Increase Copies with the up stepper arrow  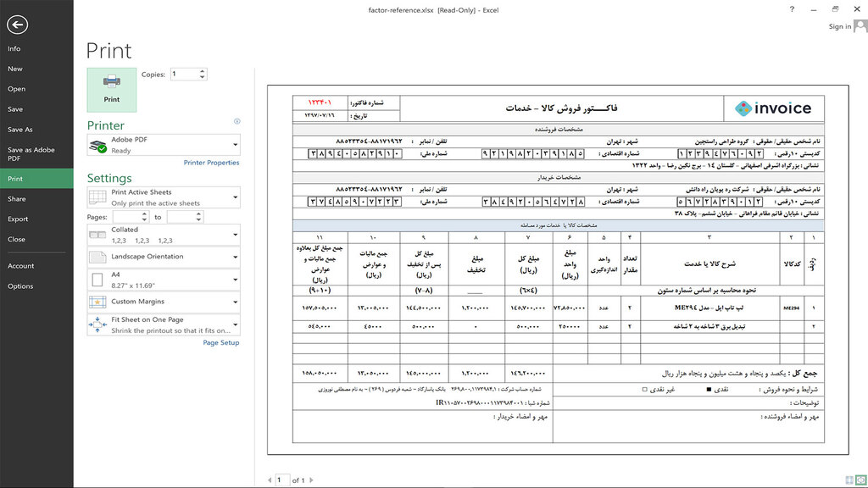pos(201,70)
